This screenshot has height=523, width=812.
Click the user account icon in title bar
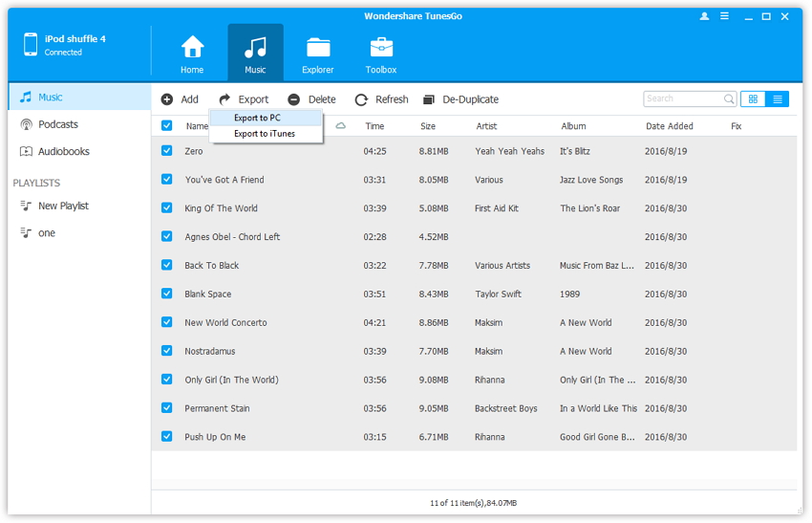pos(705,16)
